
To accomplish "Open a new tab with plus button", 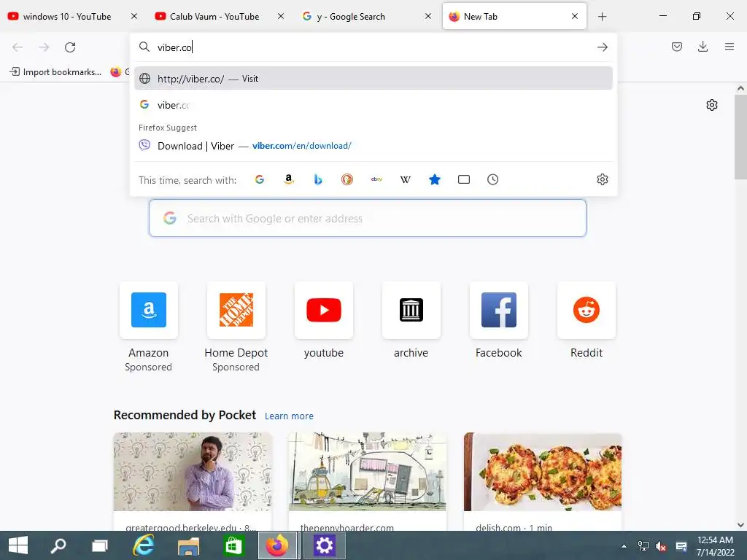I will [602, 17].
